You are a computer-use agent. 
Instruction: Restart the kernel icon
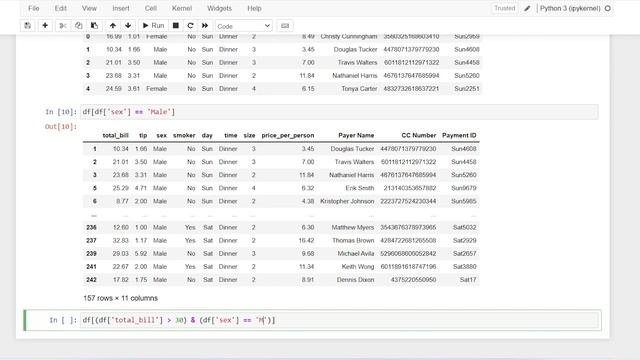(190, 26)
